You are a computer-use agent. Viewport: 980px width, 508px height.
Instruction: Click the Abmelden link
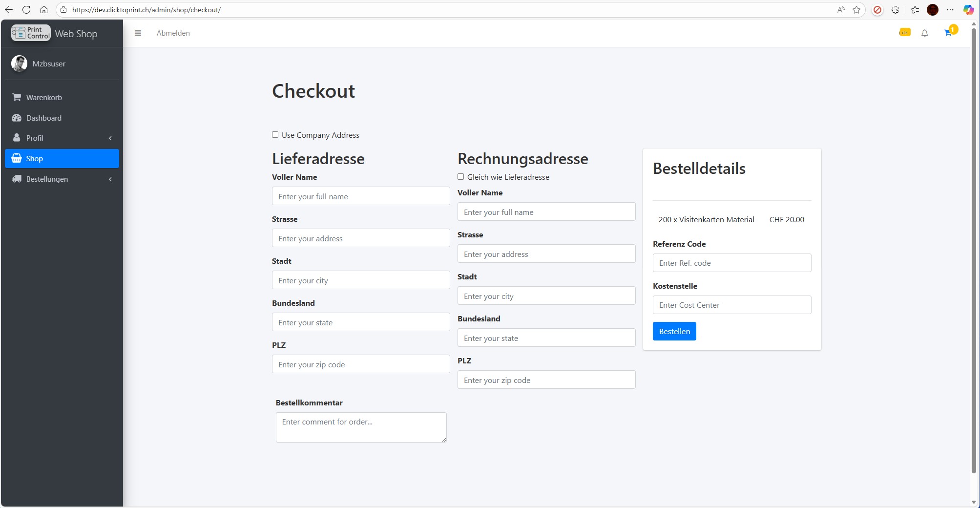(173, 33)
